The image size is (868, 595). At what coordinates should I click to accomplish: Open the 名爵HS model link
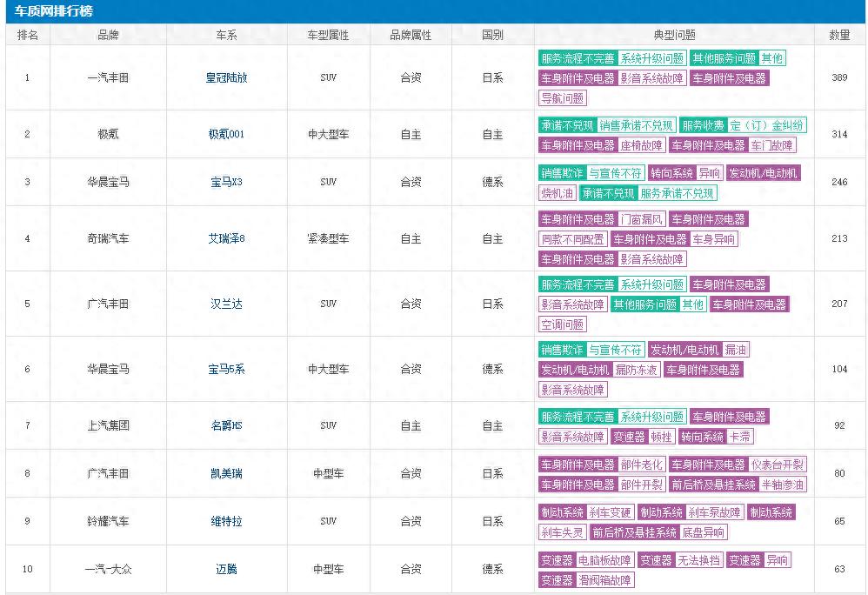(x=226, y=425)
